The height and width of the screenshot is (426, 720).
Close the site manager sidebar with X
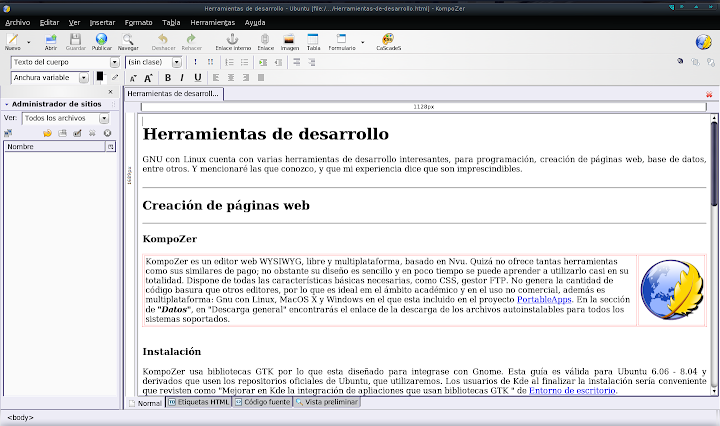[x=110, y=92]
